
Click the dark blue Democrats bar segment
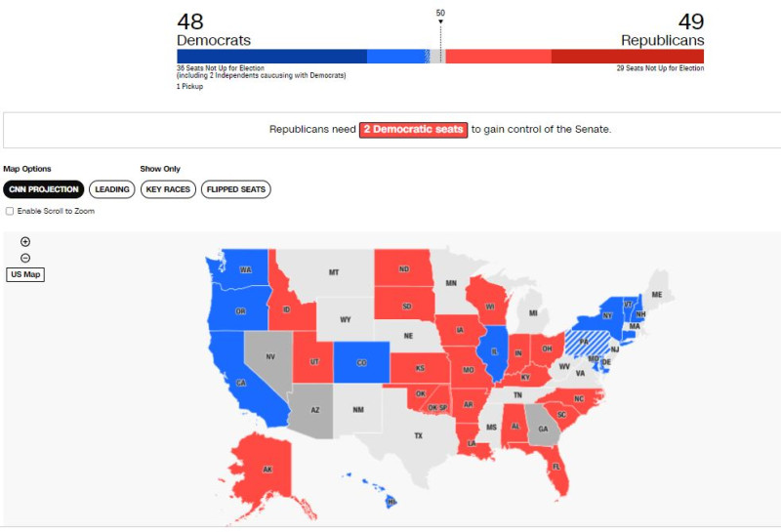[x=271, y=57]
